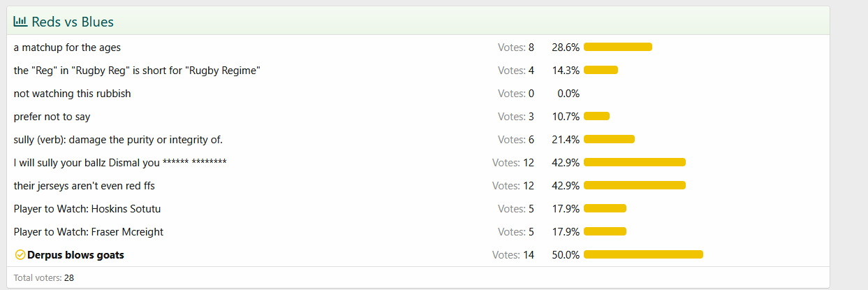Viewport: 868px width, 290px height.
Task: Click 'Votes: 0' for not watching option
Action: pos(516,94)
